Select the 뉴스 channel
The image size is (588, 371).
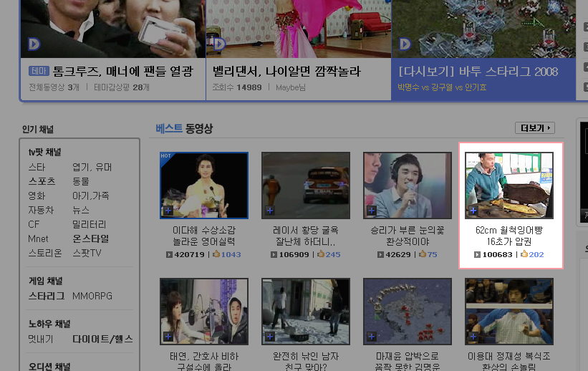tap(81, 210)
